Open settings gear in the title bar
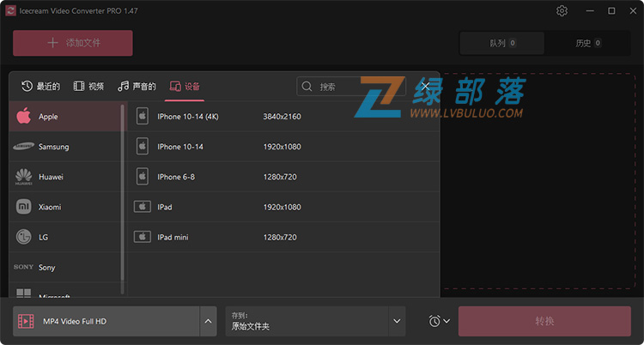644x345 pixels. click(562, 10)
